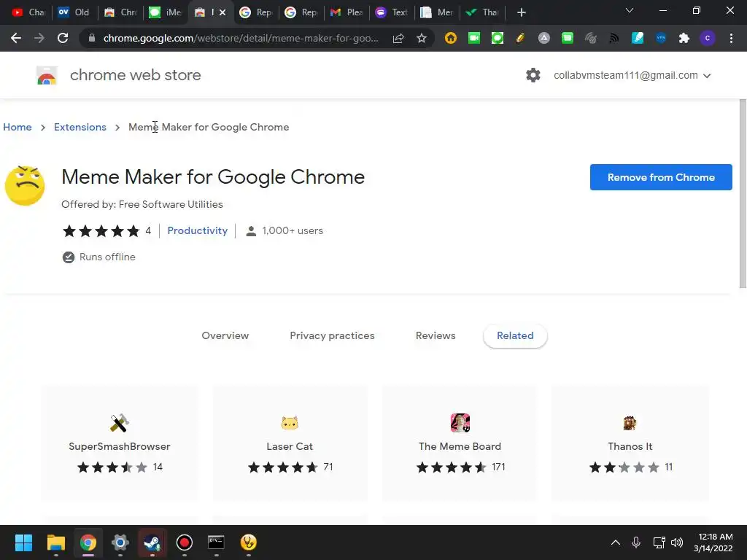Open the orange home extension icon

click(450, 38)
